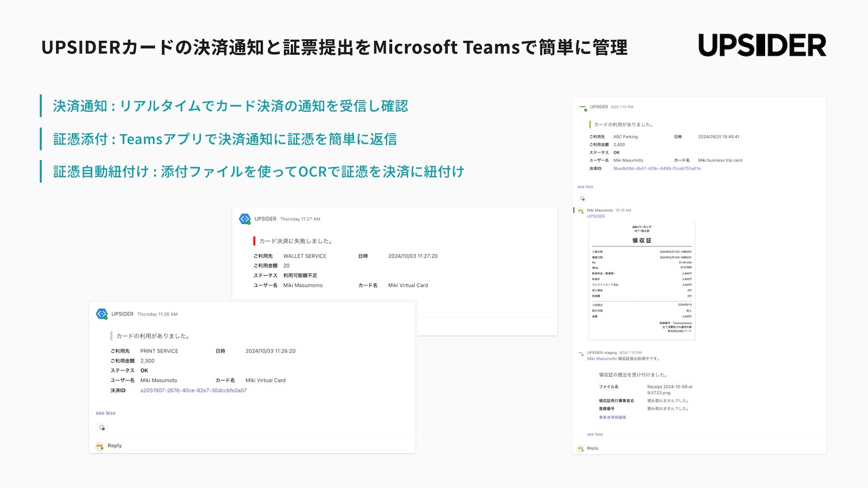Click date value 2024/09/25 18:46:41
Viewport: 868px width, 488px height.
(x=719, y=137)
